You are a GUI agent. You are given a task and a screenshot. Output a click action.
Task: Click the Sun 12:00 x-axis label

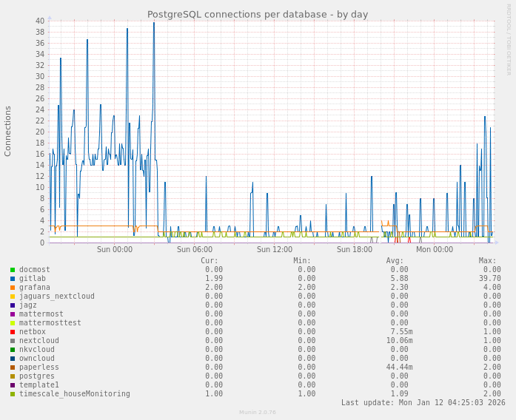(275, 249)
